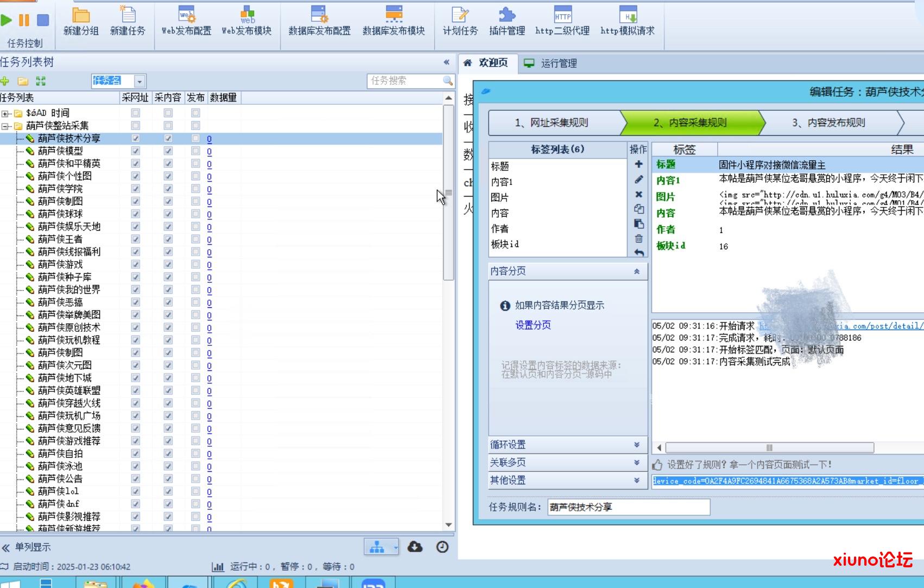Toggle 发布 checkbox for 葫芦侠和平精英
Viewport: 924px width, 588px height.
[195, 163]
